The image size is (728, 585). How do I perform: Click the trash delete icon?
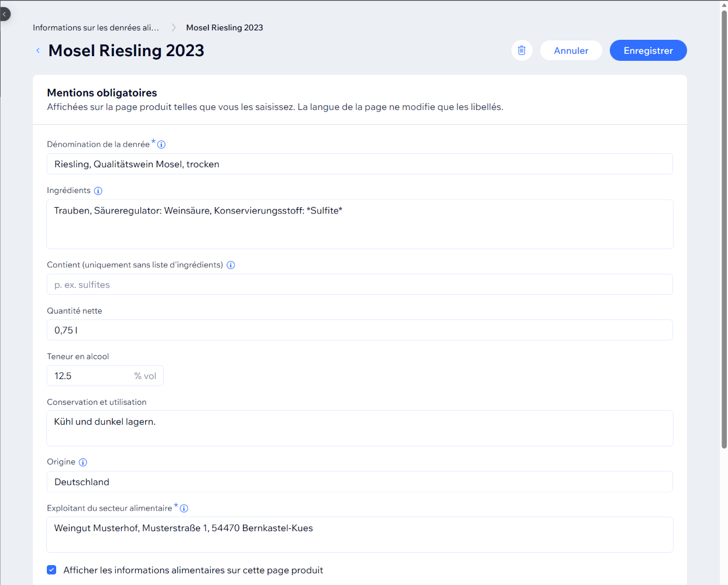click(x=521, y=50)
